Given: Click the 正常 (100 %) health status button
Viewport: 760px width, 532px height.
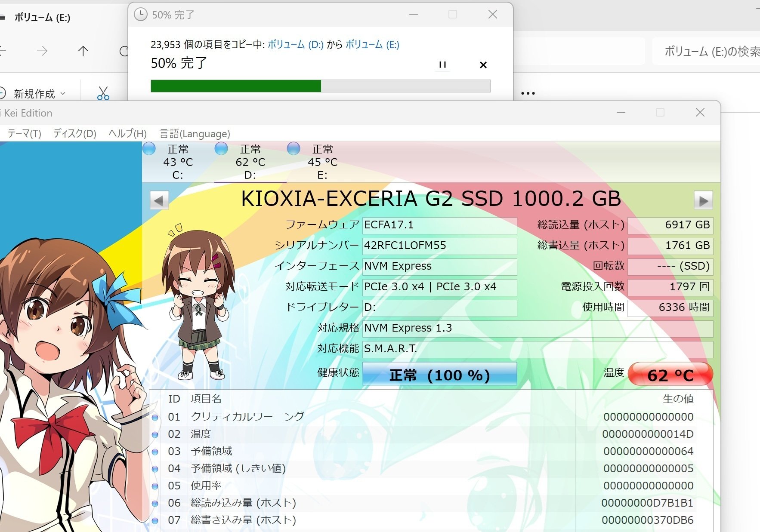Looking at the screenshot, I should (x=439, y=374).
